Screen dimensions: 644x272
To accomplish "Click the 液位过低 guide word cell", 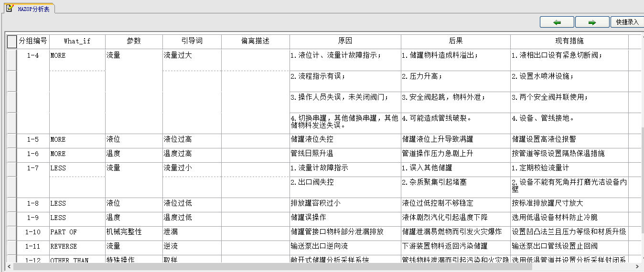I will click(x=192, y=204).
